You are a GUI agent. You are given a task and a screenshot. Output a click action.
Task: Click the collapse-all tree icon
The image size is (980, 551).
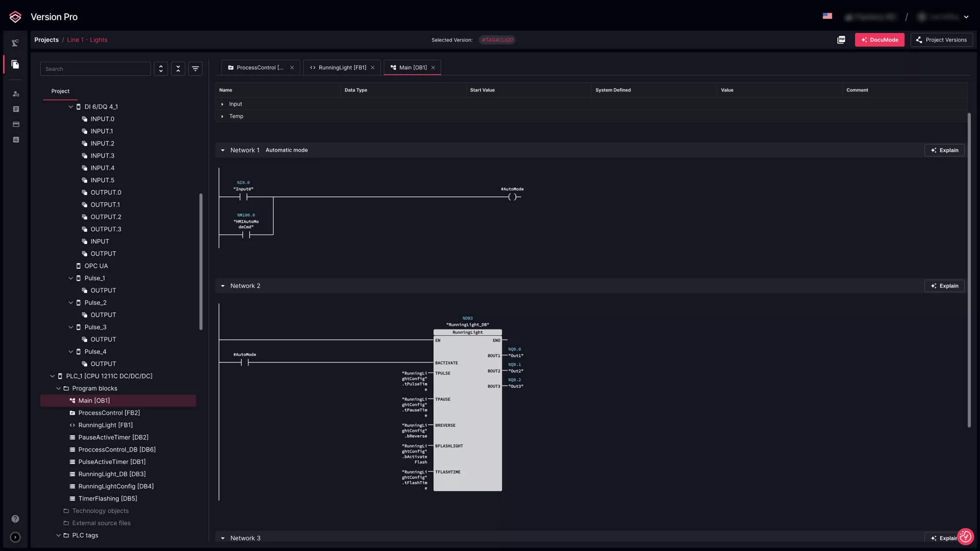(178, 69)
